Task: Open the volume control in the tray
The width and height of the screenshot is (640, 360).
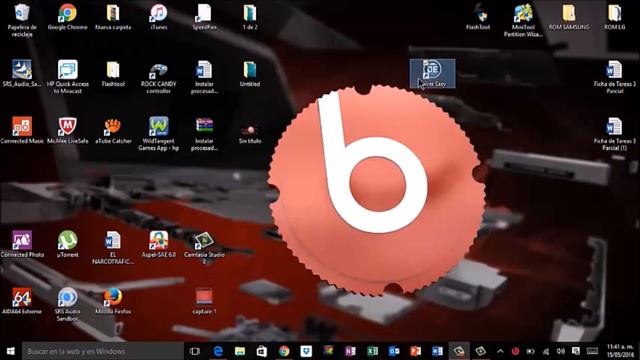Action: pos(561,351)
